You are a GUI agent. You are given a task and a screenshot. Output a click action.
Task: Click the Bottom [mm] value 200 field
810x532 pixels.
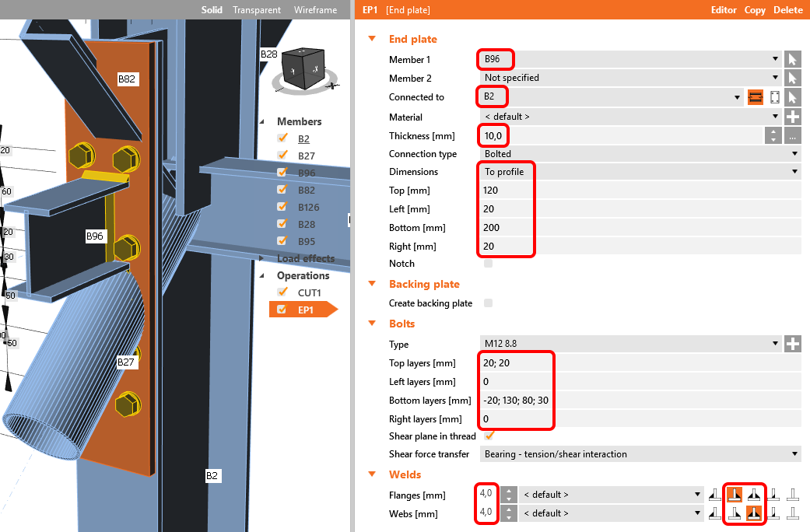coord(640,228)
